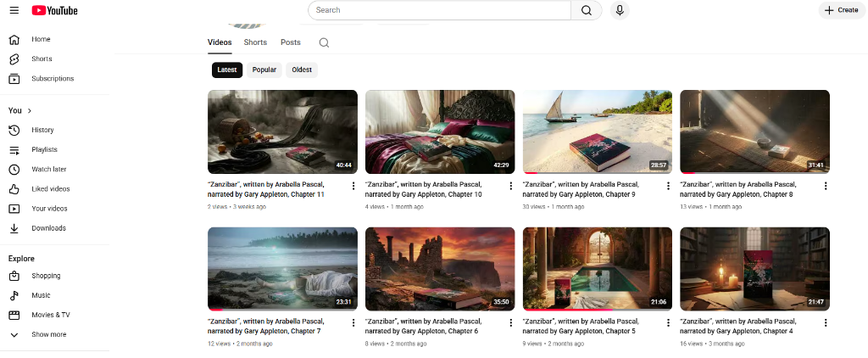This screenshot has height=358, width=868.
Task: Open more options for Chapter 8 video
Action: 826,186
